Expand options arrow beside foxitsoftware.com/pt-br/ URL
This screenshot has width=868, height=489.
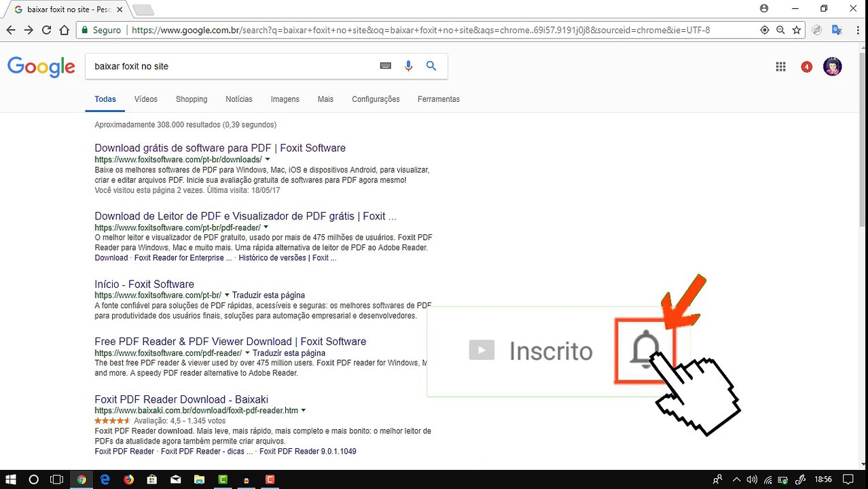click(226, 295)
